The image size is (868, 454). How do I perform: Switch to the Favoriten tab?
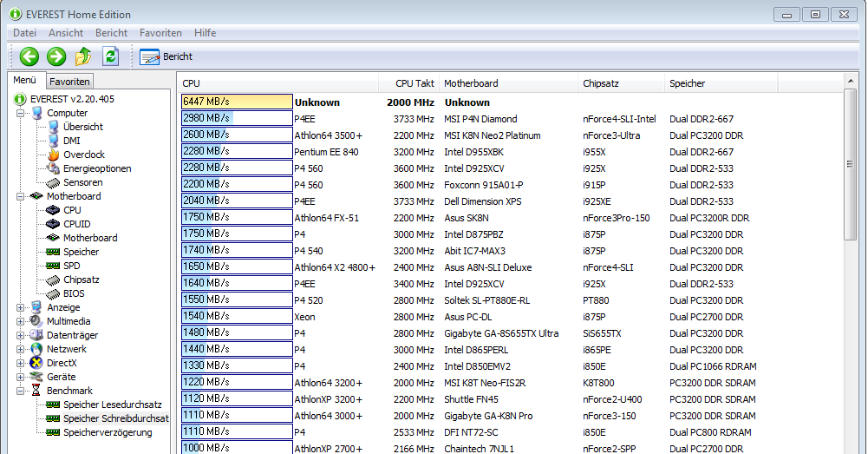[x=69, y=82]
